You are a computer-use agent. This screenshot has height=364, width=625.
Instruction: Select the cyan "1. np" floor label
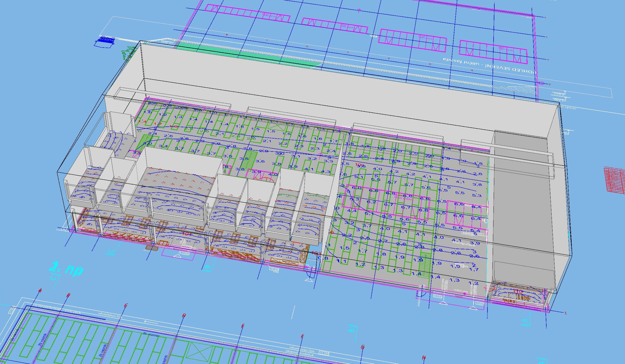click(x=66, y=269)
